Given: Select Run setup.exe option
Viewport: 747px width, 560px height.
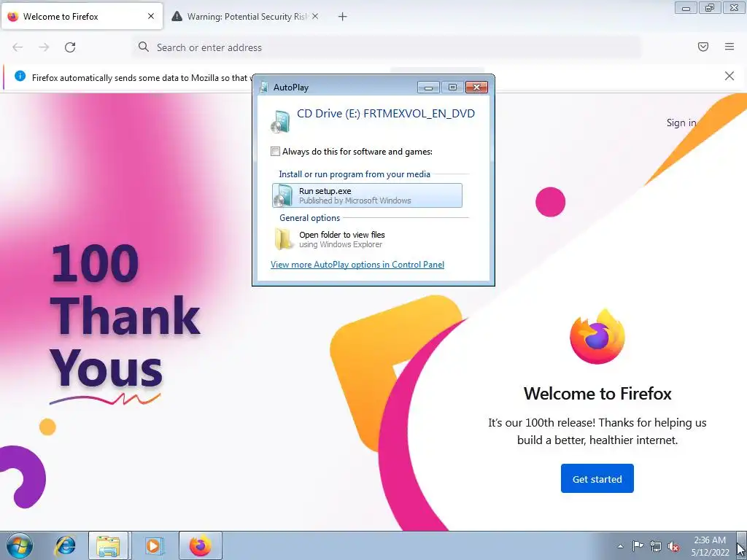Looking at the screenshot, I should (367, 195).
